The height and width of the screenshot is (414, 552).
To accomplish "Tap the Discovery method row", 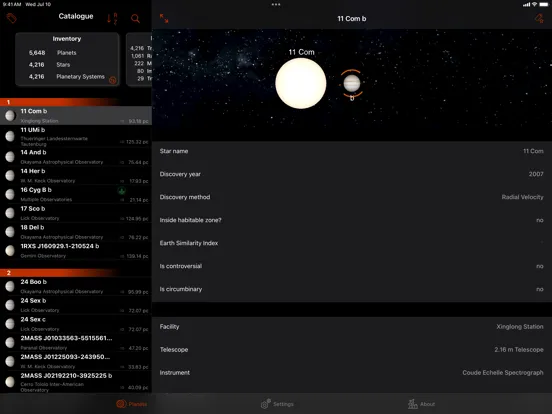I will (x=352, y=197).
